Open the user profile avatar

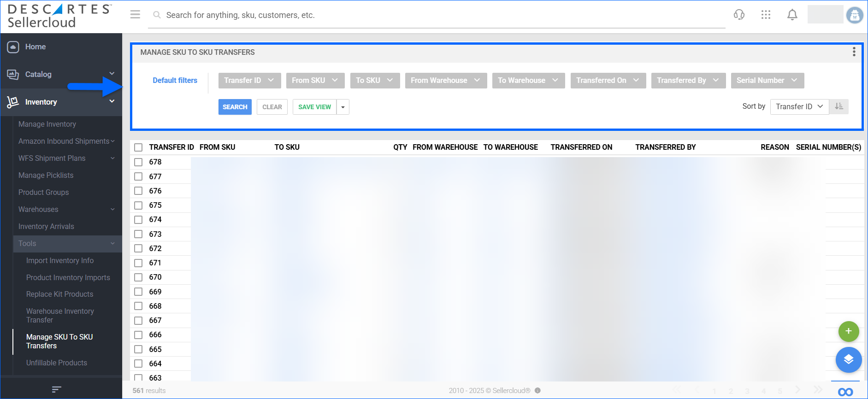coord(854,15)
